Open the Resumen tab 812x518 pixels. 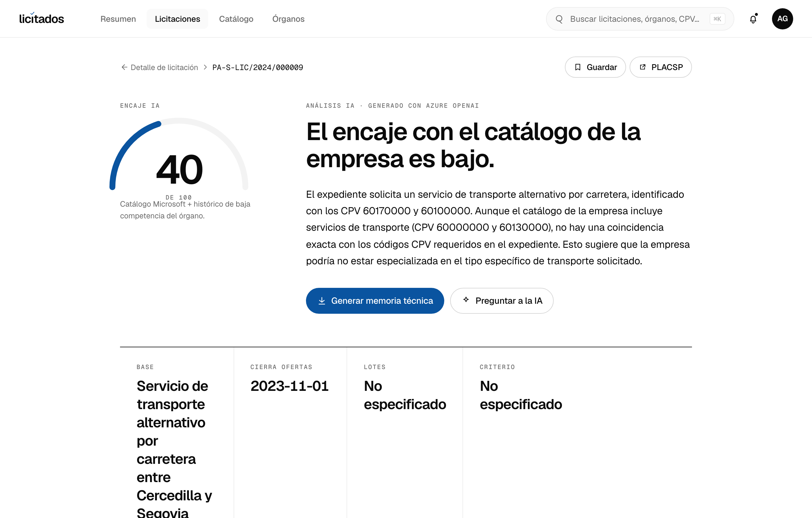tap(118, 19)
